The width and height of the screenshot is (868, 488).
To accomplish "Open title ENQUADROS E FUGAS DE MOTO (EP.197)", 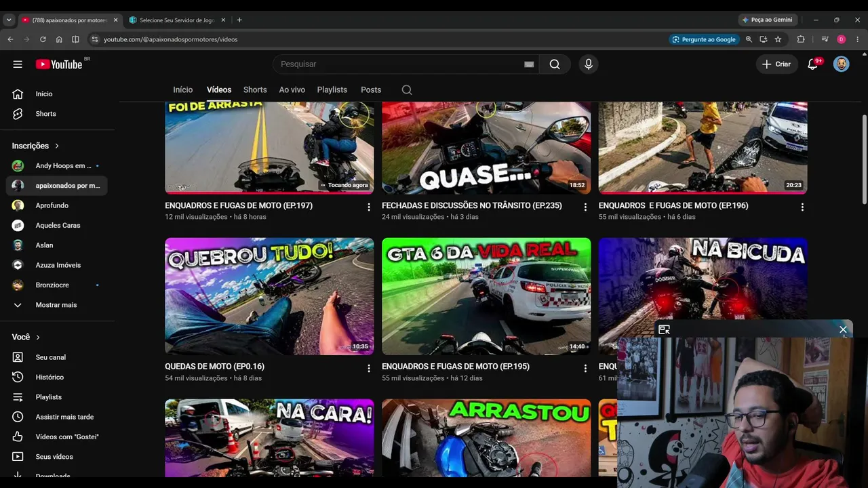I will [239, 205].
